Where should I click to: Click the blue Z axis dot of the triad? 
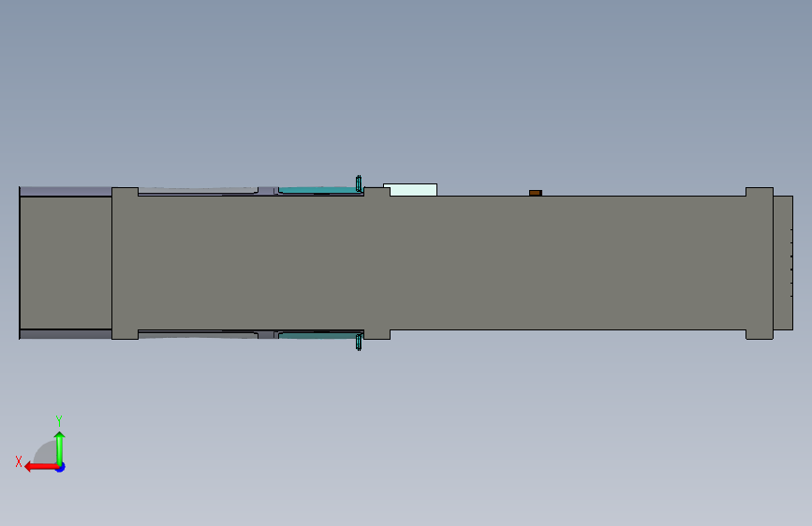click(x=61, y=467)
